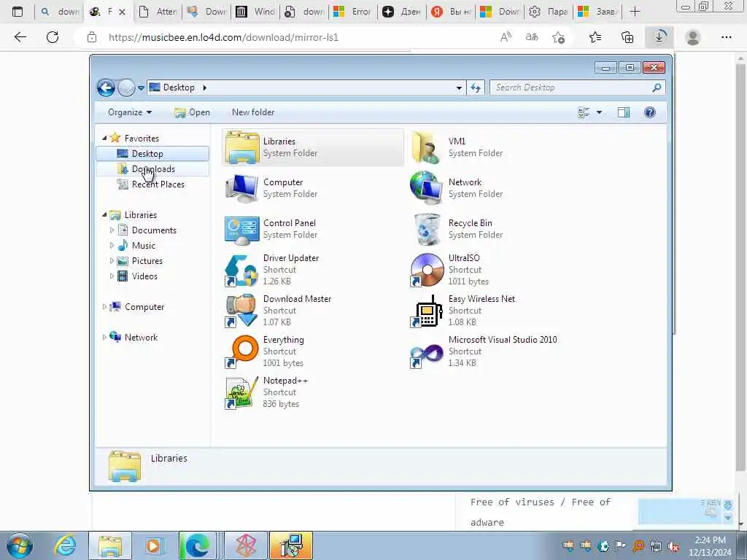This screenshot has width=747, height=560.
Task: Click Edge read aloud icon
Action: [x=506, y=37]
